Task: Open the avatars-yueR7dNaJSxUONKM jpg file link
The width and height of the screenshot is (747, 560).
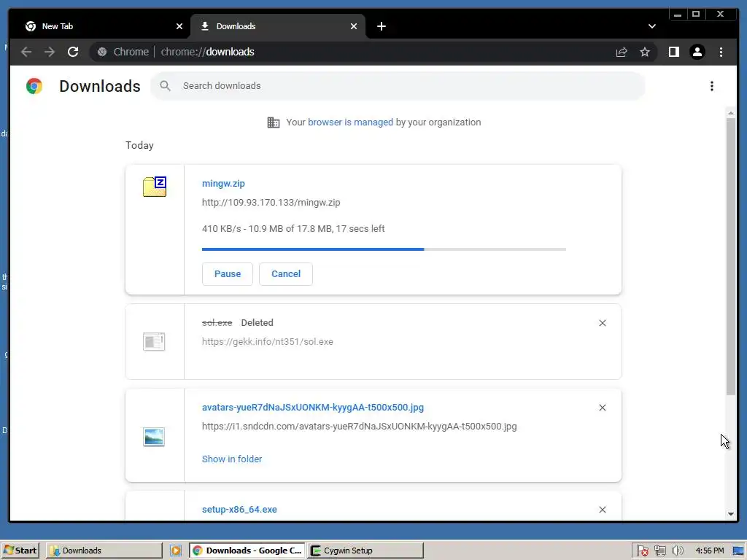Action: (x=313, y=408)
